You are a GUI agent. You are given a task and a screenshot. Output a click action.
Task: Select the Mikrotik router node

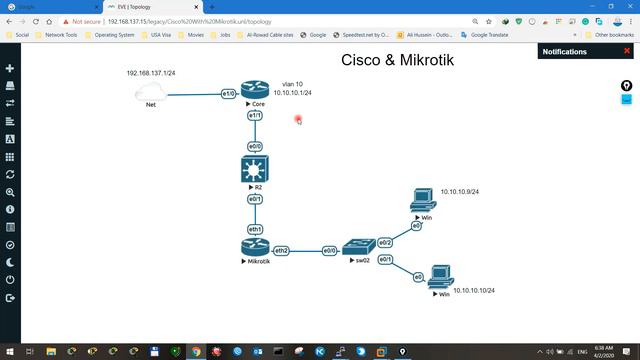255,247
